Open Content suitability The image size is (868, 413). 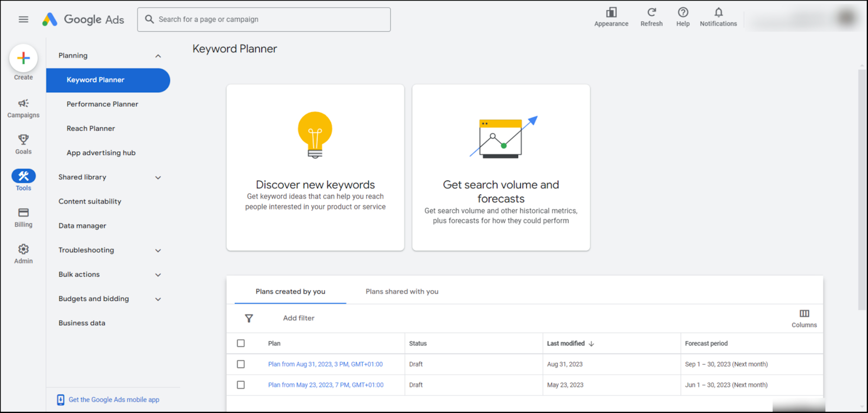(x=90, y=202)
